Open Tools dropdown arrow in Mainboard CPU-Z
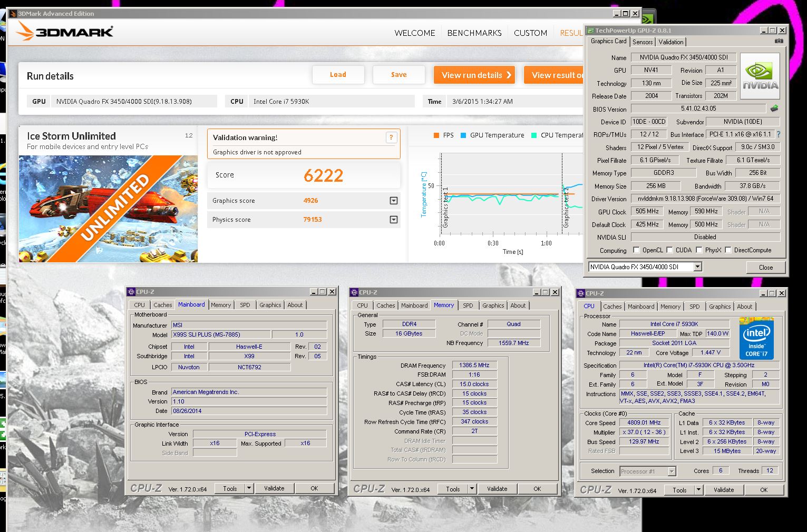This screenshot has width=807, height=532. 249,488
